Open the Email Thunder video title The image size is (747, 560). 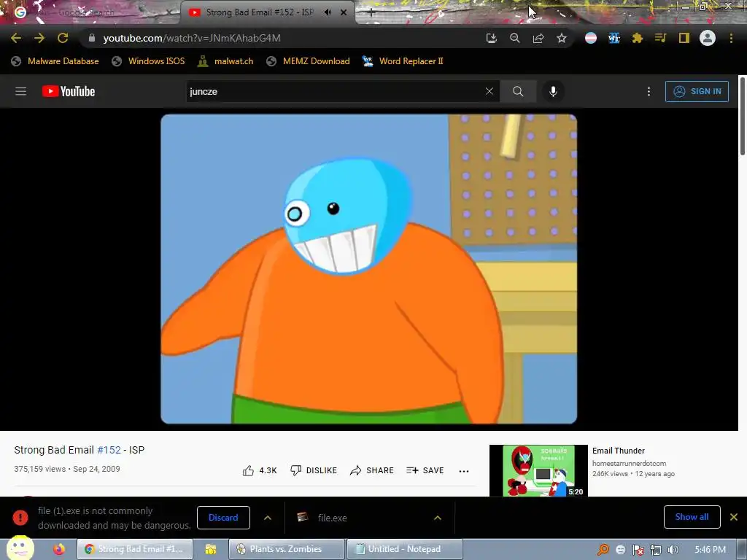619,451
